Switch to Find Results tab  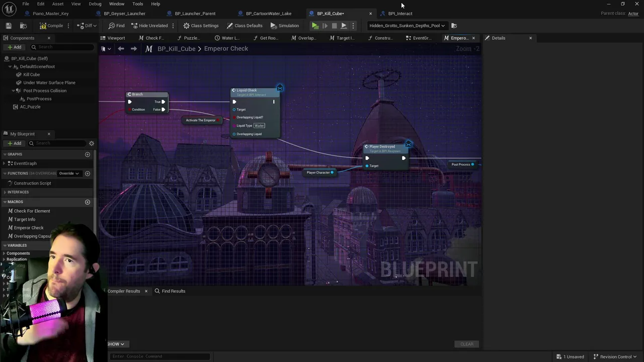[x=170, y=291]
